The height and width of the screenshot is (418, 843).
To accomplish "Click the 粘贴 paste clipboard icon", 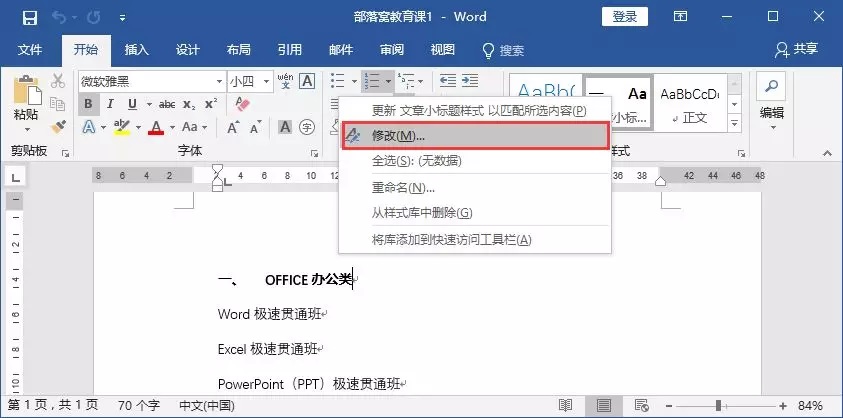I will pos(27,89).
